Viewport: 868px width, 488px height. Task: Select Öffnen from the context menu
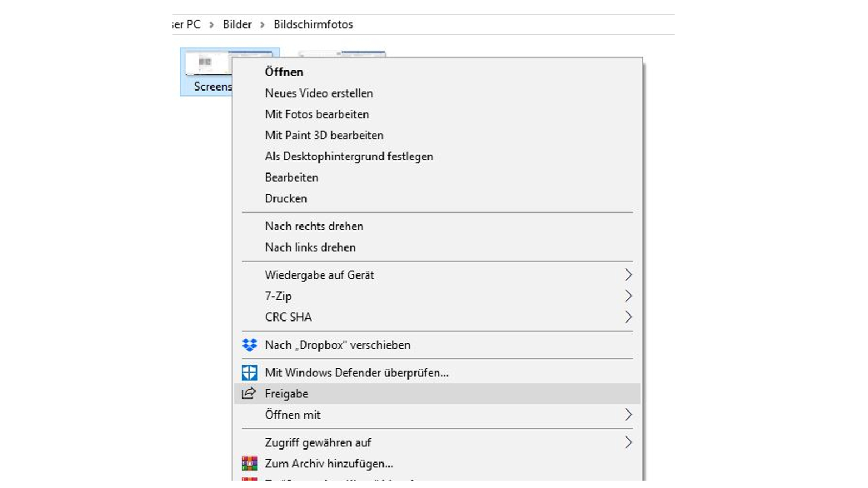[284, 72]
